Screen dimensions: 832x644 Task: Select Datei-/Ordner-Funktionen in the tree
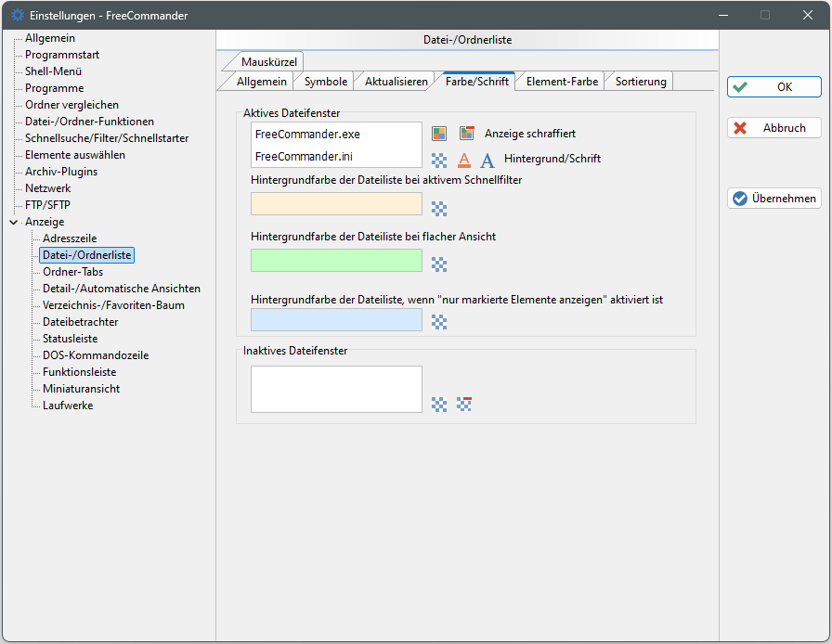[x=89, y=122]
